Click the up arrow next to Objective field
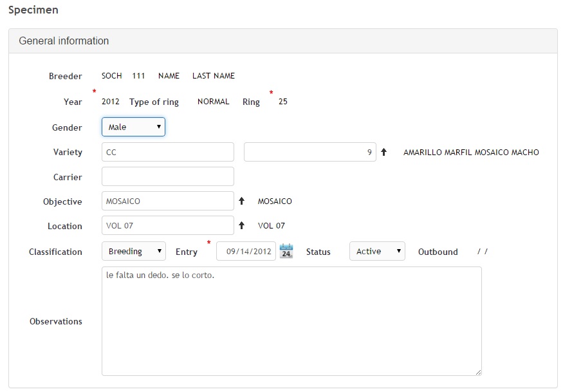This screenshot has height=392, width=563. pos(242,201)
